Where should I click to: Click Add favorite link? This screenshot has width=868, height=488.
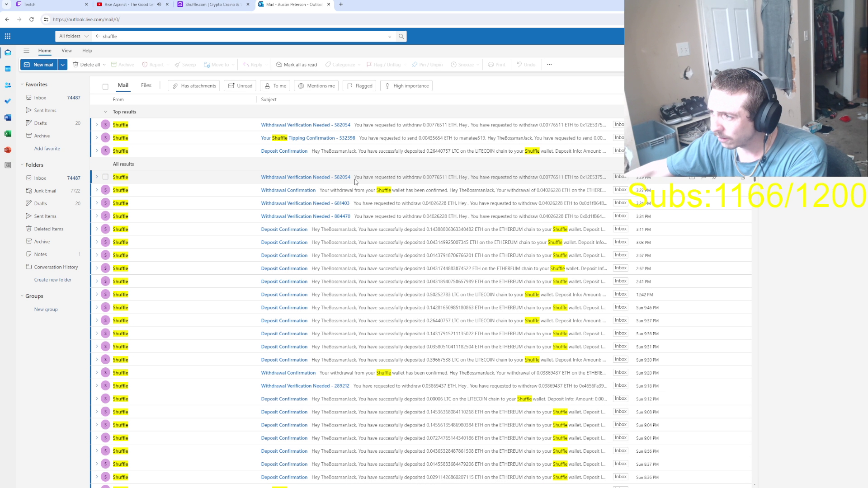(x=47, y=149)
